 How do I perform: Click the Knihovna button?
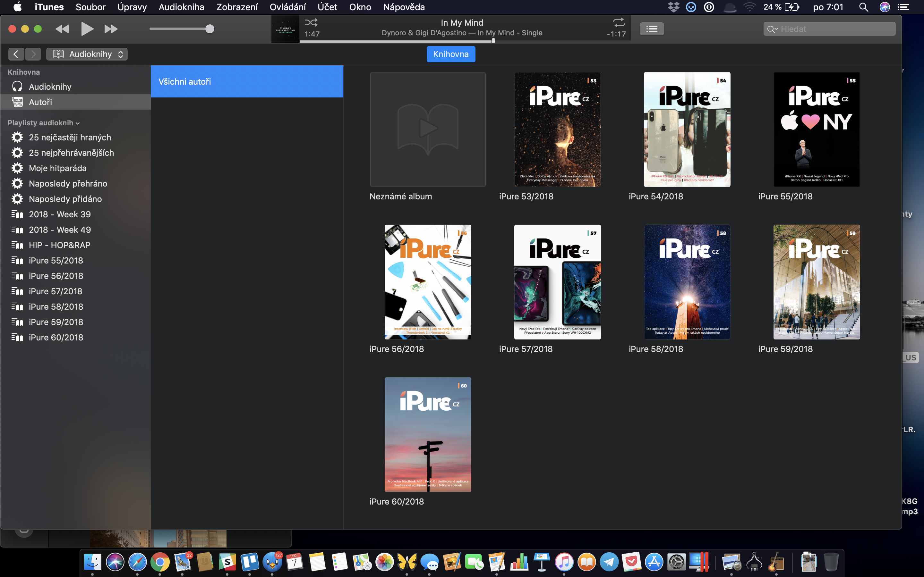[450, 54]
